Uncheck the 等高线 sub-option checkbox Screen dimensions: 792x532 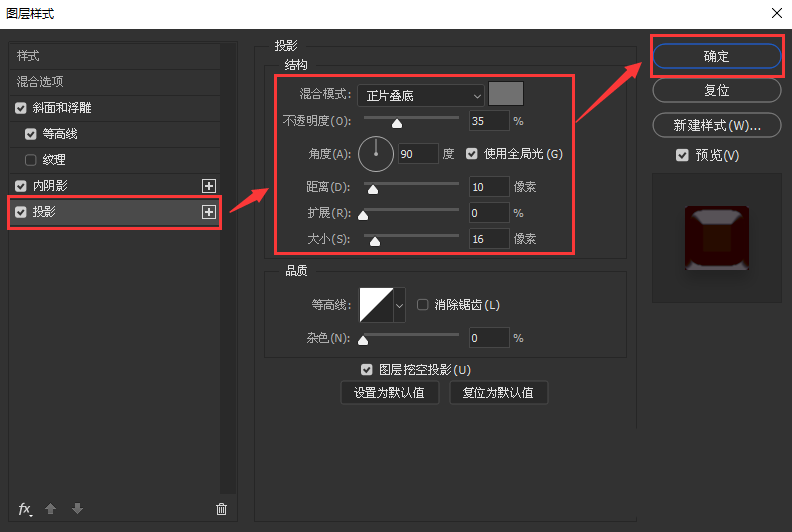[x=31, y=134]
